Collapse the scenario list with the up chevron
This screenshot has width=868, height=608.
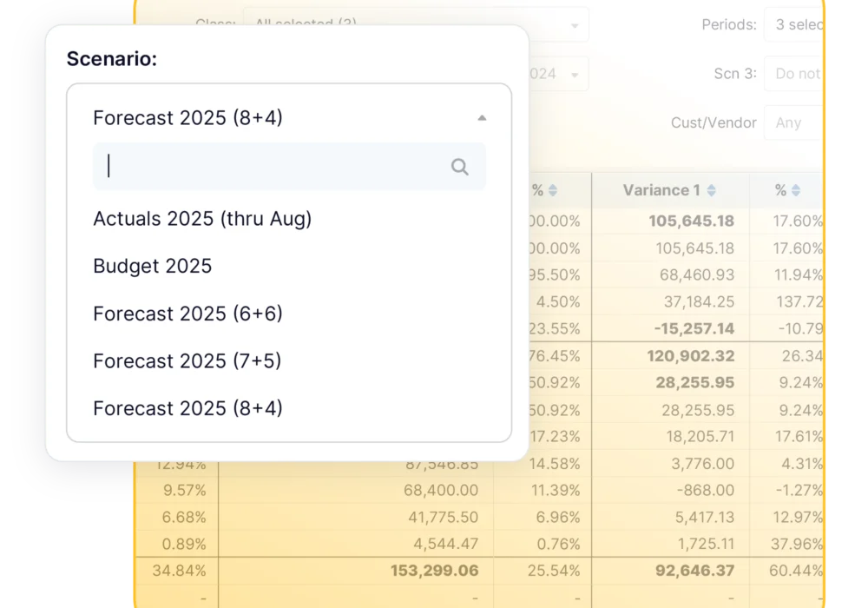click(x=481, y=116)
